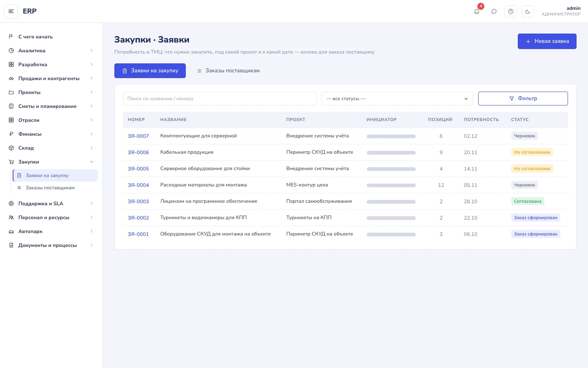
Task: Expand the Аналитика section chevron
Action: 91,51
